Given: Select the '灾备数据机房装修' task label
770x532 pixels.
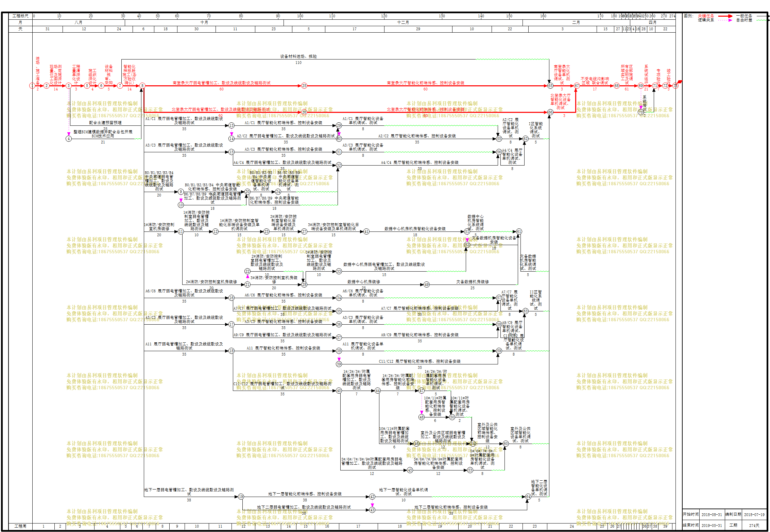Looking at the screenshot, I should [473, 282].
